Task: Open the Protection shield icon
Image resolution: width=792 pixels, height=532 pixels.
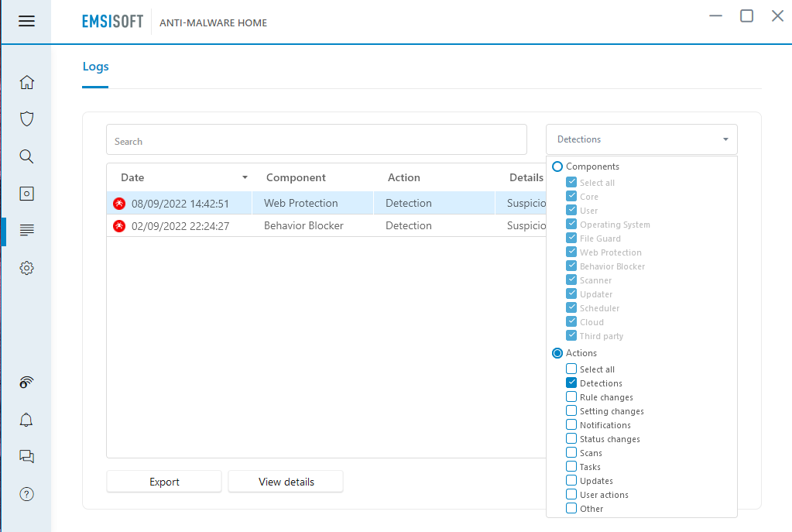Action: [26, 119]
